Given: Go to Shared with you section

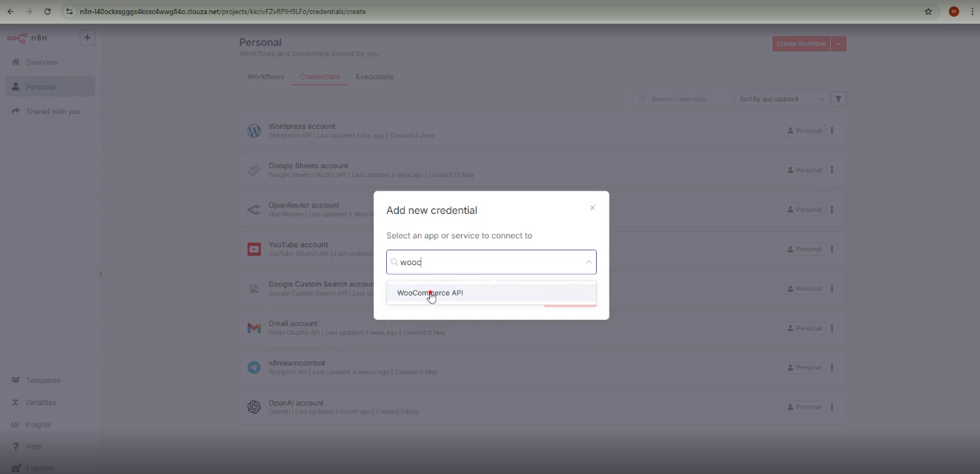Looking at the screenshot, I should (53, 111).
